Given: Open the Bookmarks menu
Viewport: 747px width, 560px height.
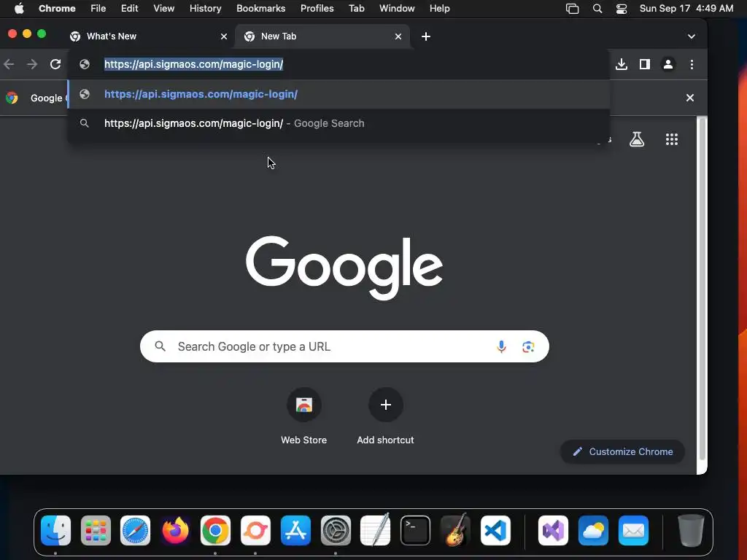Looking at the screenshot, I should [260, 9].
